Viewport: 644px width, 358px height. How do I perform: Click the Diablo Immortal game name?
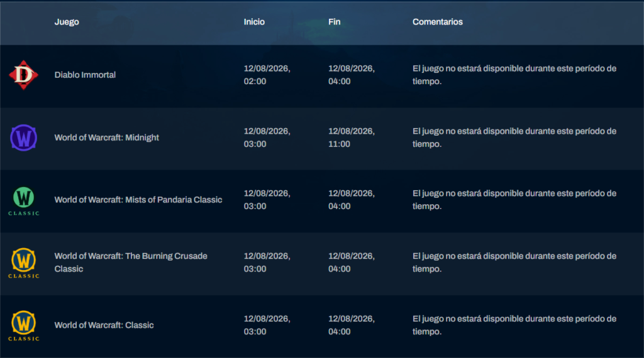[85, 75]
